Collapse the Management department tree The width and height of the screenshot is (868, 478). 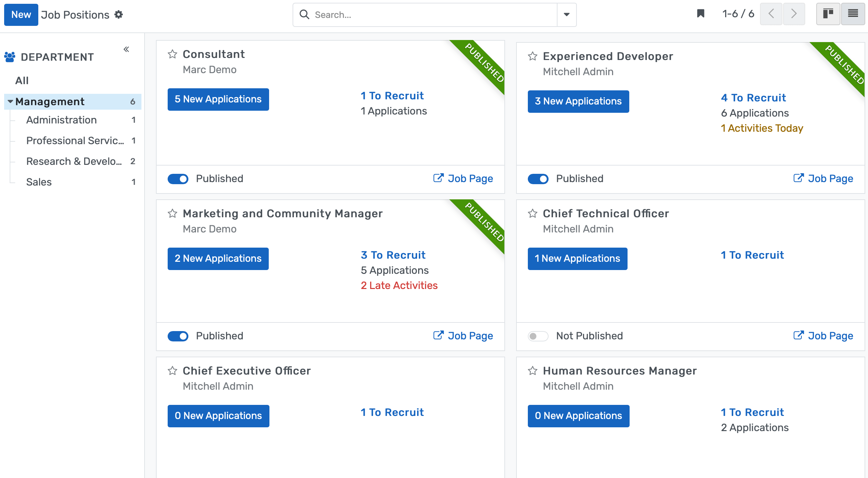click(x=10, y=101)
